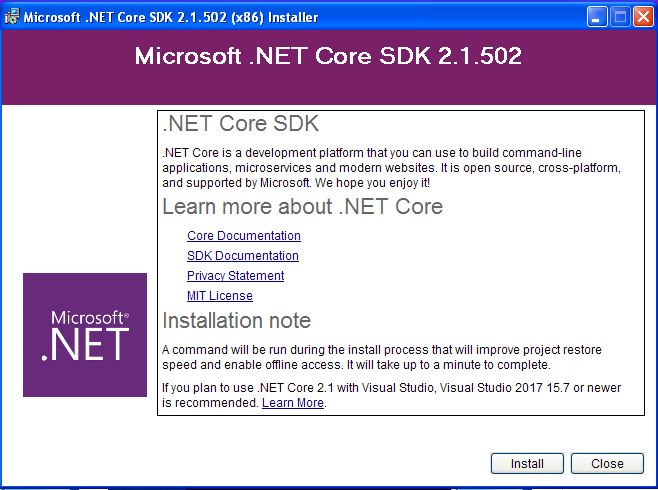Minimize the installer window
The width and height of the screenshot is (658, 490).
598,17
